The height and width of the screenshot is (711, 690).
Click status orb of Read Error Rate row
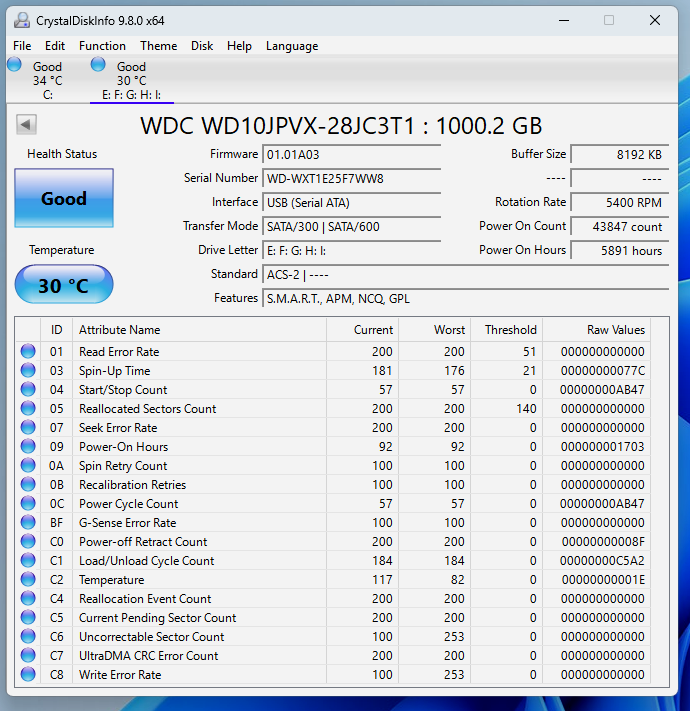click(28, 351)
